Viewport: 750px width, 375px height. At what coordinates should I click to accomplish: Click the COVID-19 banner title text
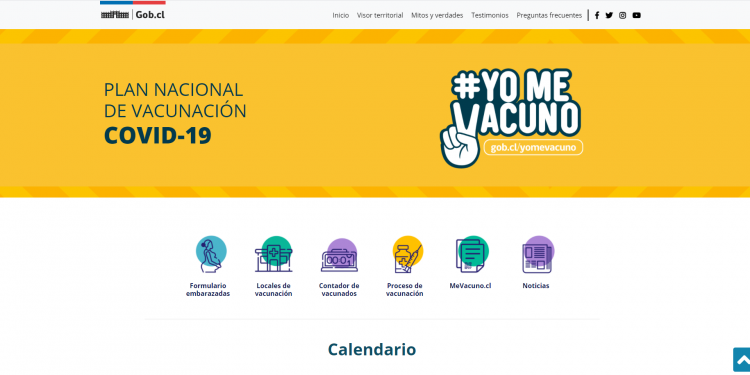tap(158, 135)
